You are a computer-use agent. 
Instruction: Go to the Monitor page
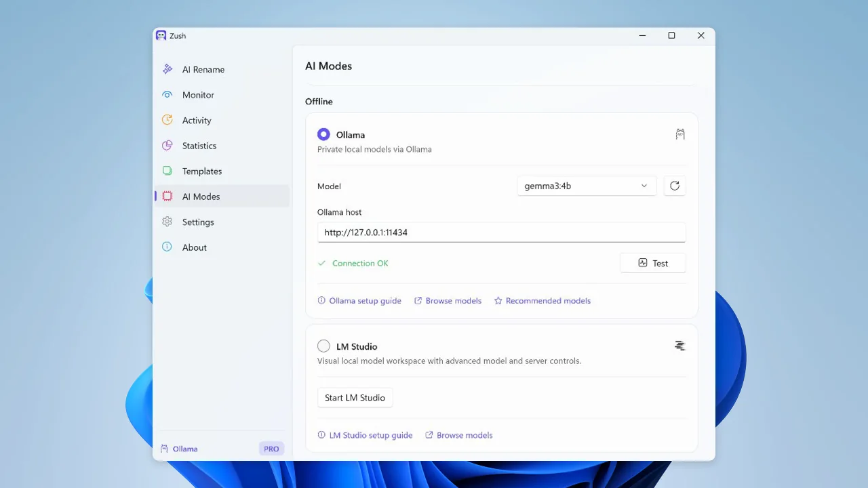pos(222,95)
